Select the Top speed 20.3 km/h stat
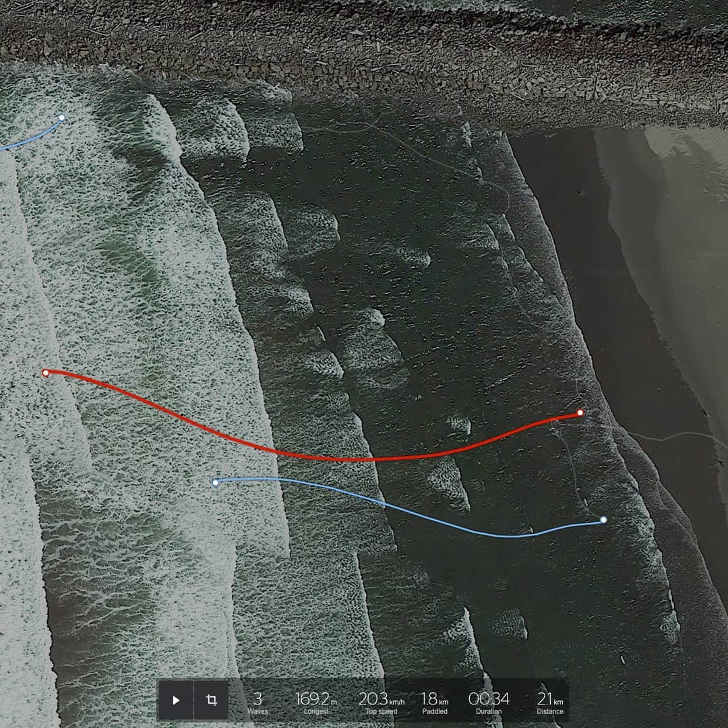 [382, 703]
